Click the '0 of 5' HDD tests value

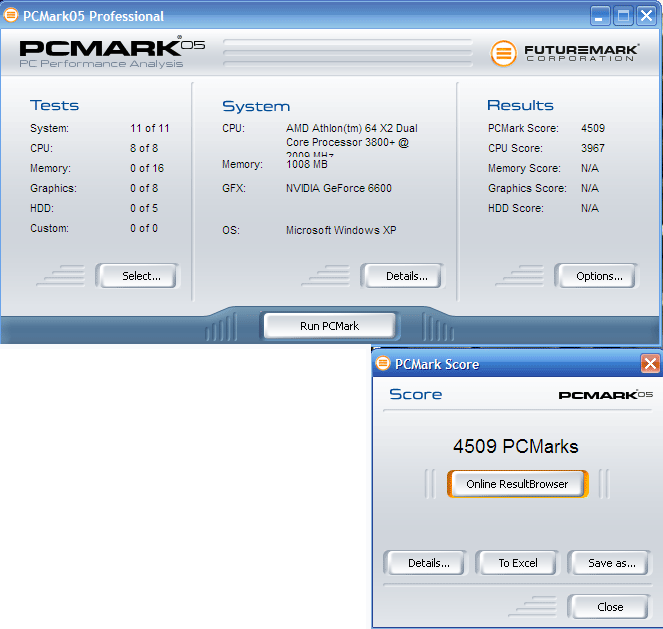pyautogui.click(x=144, y=208)
